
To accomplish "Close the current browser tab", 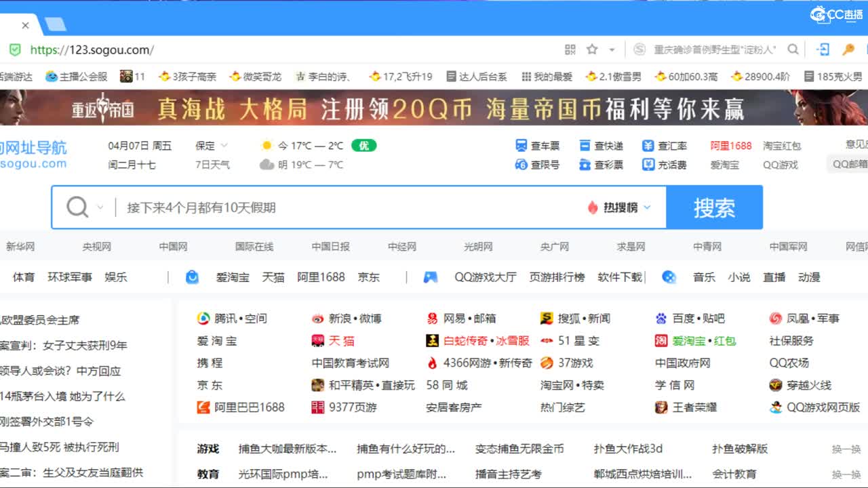I will pos(25,26).
